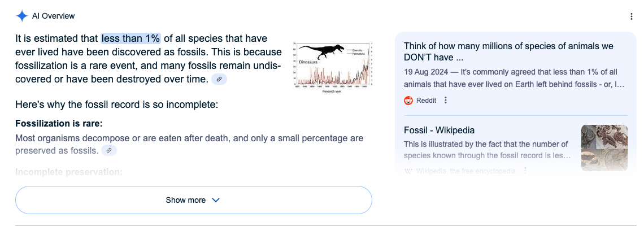This screenshot has height=226, width=644.
Task: Click the faded 'Incomplete preservation:' heading
Action: coord(69,172)
